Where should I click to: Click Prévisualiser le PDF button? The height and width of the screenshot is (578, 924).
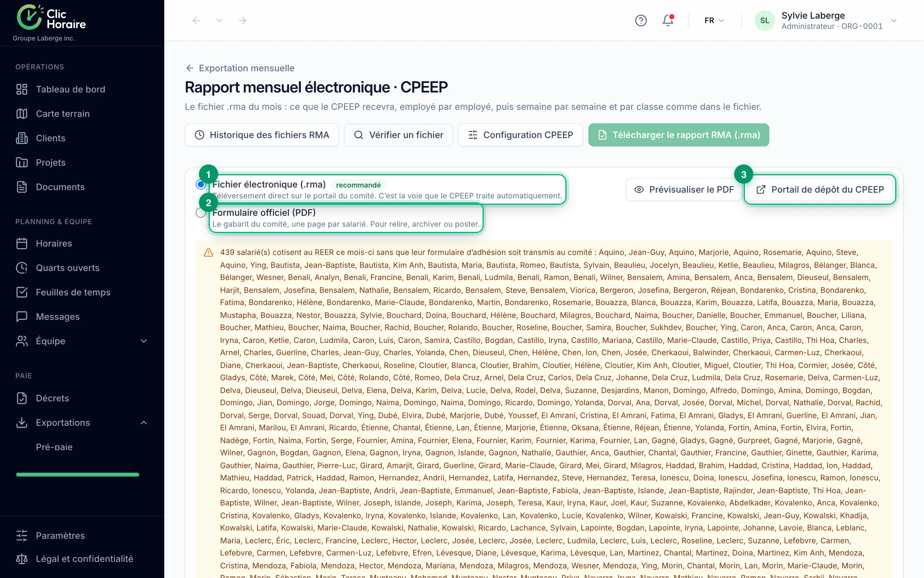click(684, 189)
